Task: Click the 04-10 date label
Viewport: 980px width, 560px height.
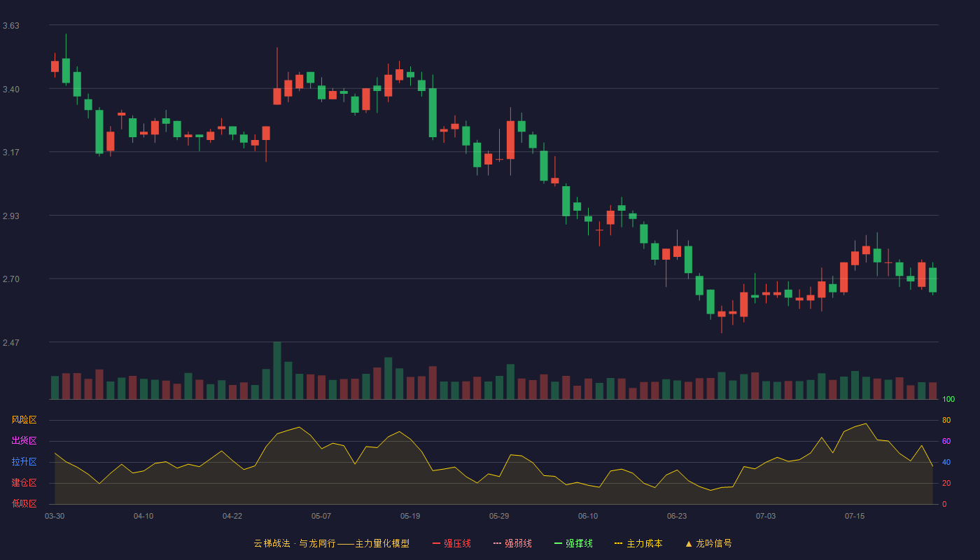Action: point(143,516)
